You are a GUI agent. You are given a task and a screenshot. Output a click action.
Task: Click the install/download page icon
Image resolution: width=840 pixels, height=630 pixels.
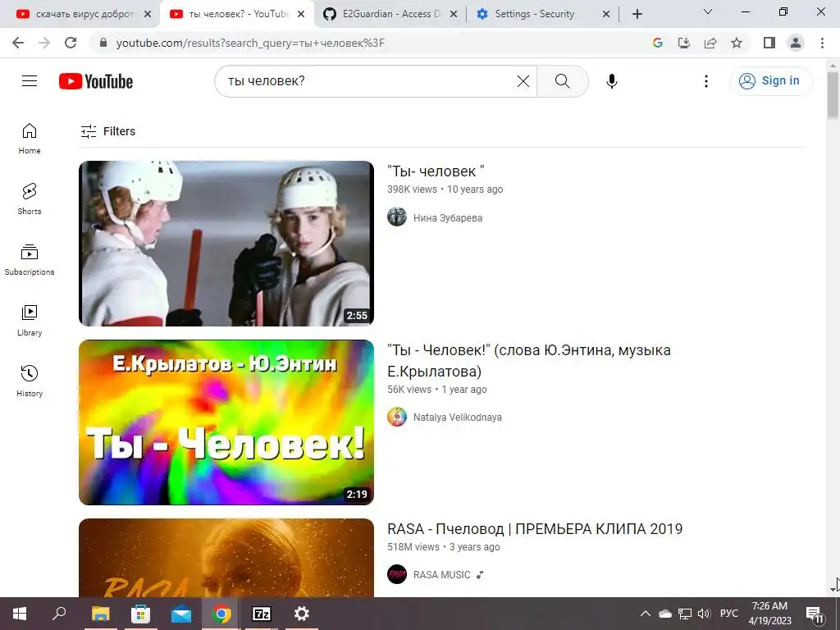(x=684, y=43)
